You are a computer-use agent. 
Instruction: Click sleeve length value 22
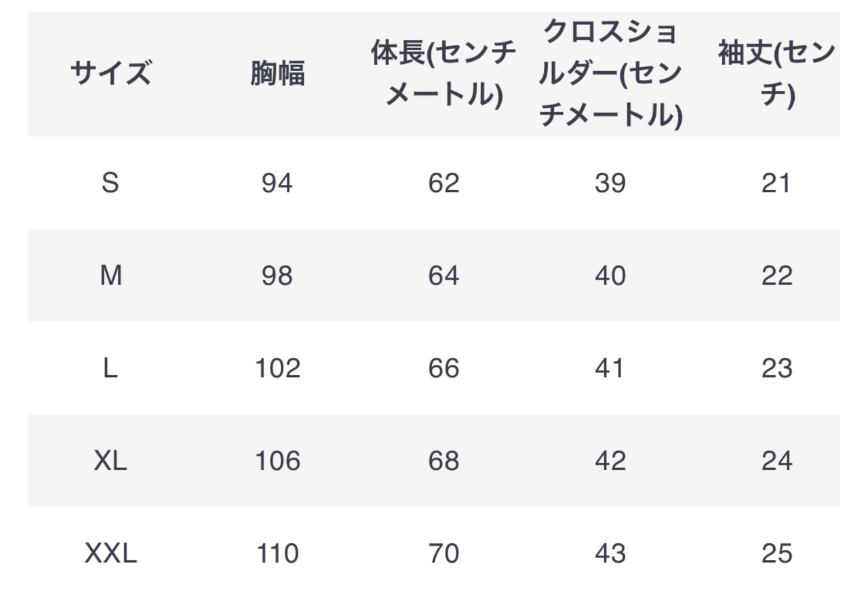tap(776, 276)
